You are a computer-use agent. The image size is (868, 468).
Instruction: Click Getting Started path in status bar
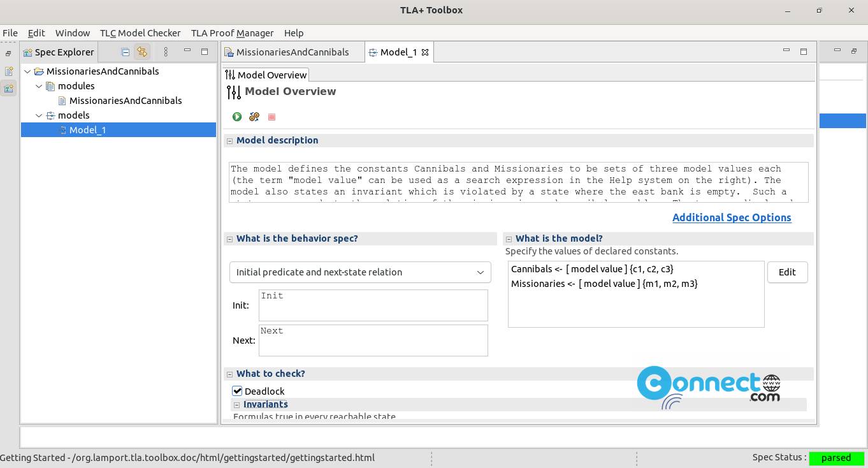[187, 458]
